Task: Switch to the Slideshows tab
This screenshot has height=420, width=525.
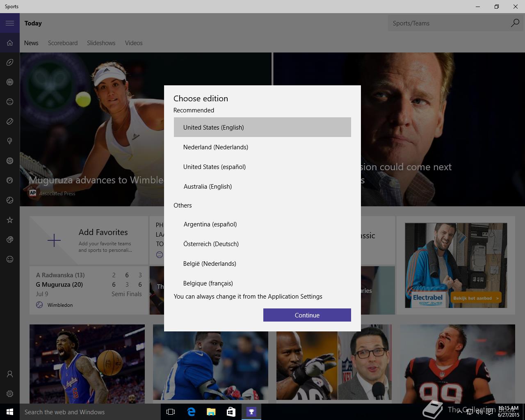Action: click(x=101, y=43)
